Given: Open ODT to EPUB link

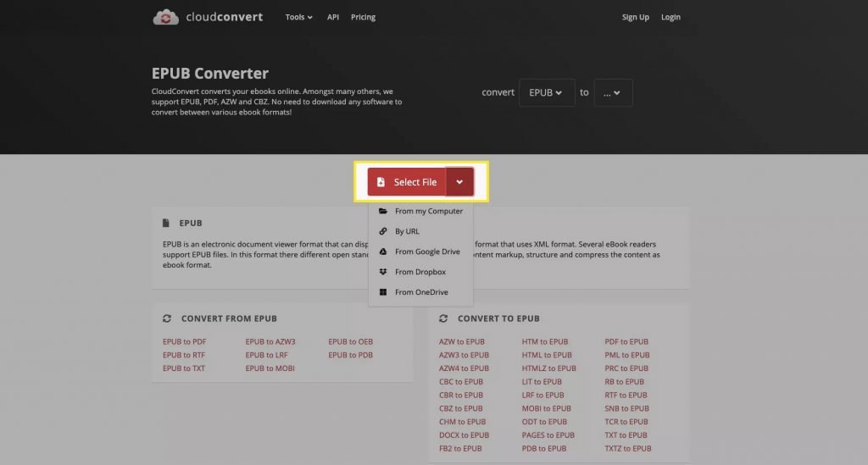Looking at the screenshot, I should click(544, 422).
